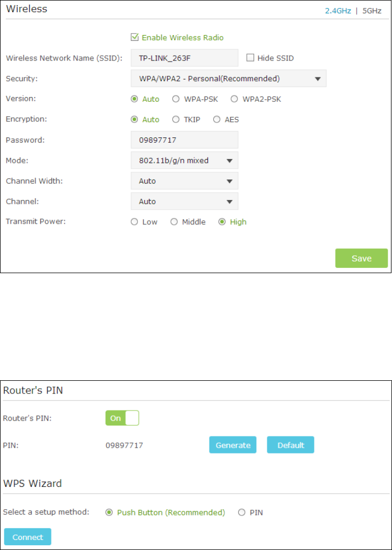
Task: Set Transmit Power to Middle
Action: coord(173,222)
